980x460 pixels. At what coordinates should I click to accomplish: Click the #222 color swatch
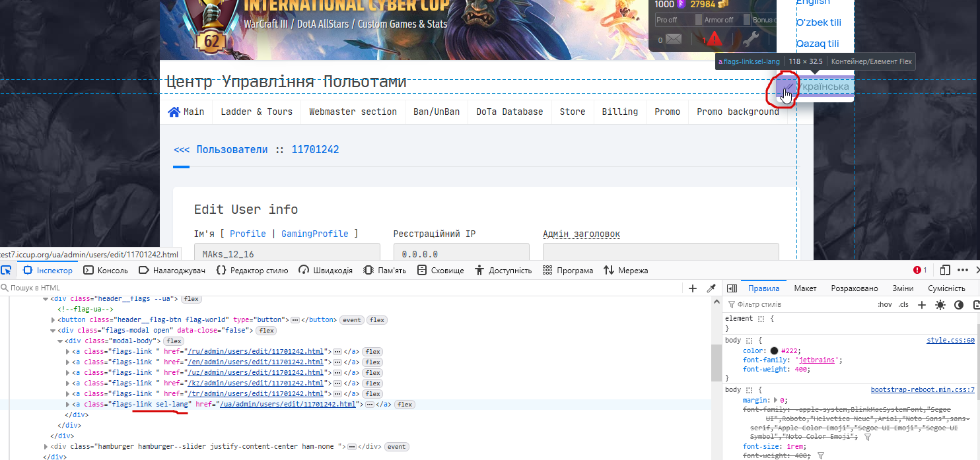coord(774,351)
